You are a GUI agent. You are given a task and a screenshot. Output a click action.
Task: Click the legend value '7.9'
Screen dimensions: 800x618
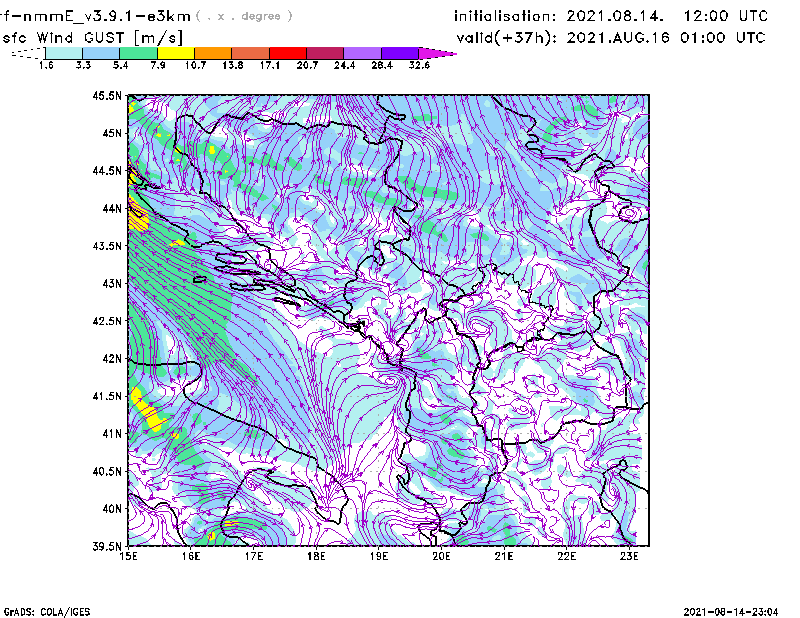(158, 65)
